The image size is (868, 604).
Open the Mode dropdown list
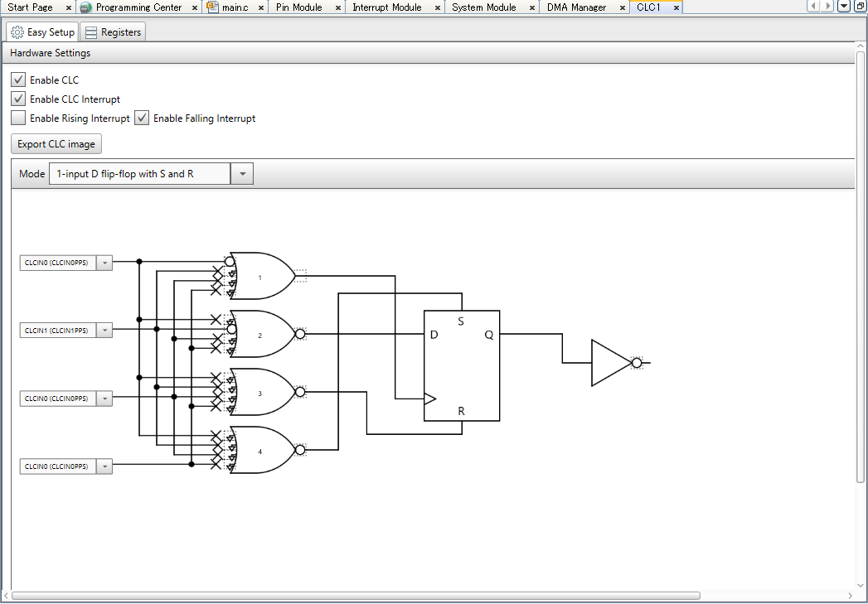tap(242, 174)
